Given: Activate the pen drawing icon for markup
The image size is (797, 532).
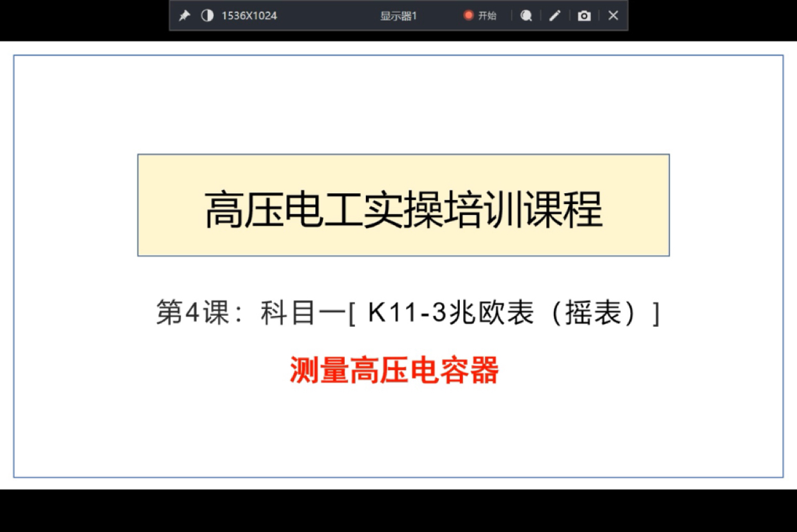Looking at the screenshot, I should (555, 15).
